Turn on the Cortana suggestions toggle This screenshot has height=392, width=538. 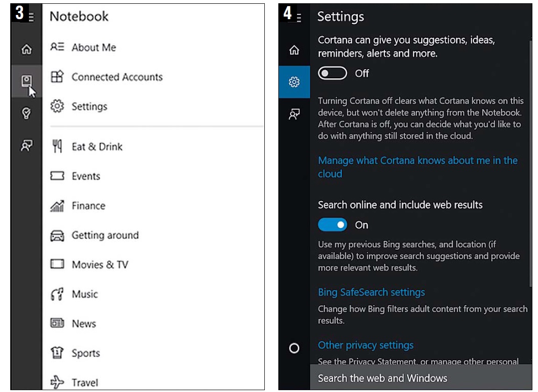[332, 73]
